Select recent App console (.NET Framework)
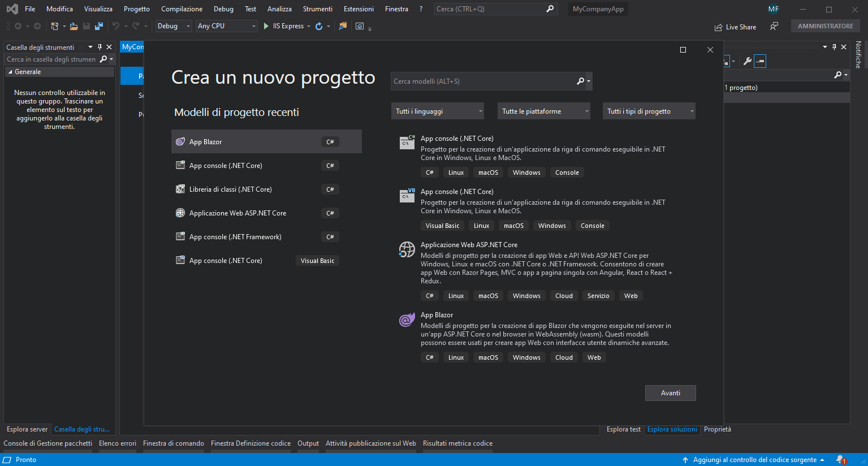The width and height of the screenshot is (868, 466). [266, 236]
